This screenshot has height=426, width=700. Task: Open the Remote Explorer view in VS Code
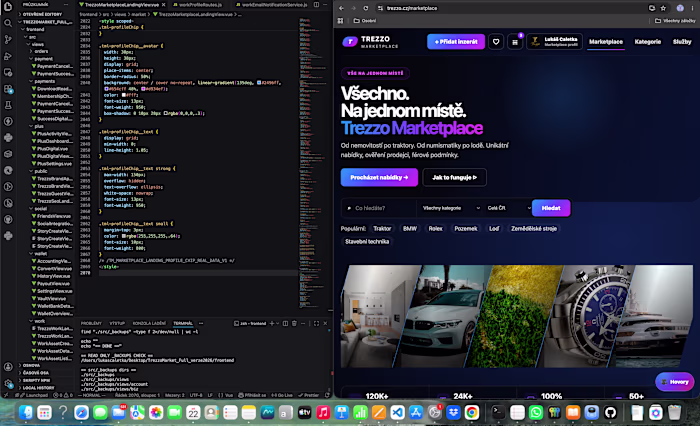coord(8,72)
